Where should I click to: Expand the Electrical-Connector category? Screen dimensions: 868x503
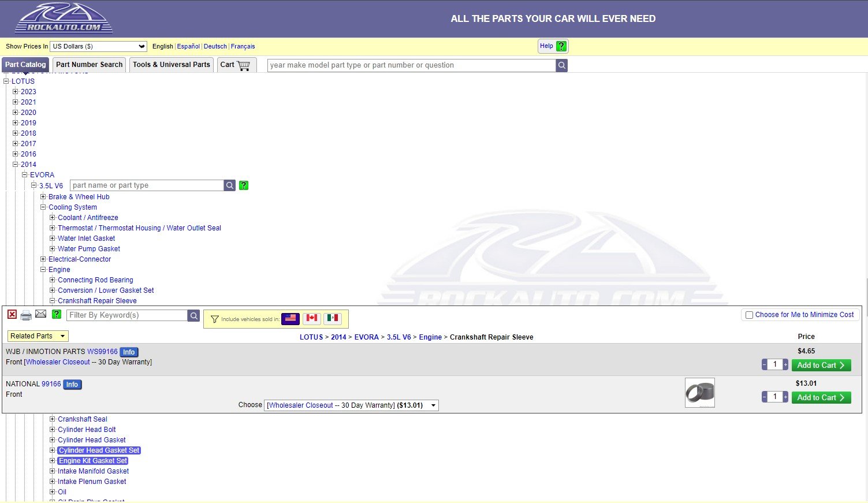[43, 259]
